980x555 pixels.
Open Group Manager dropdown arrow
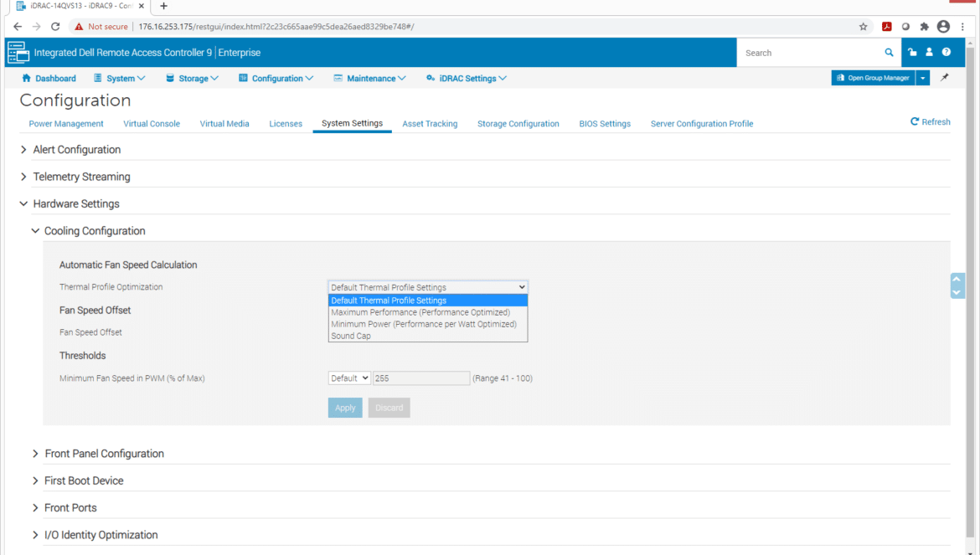pos(922,77)
